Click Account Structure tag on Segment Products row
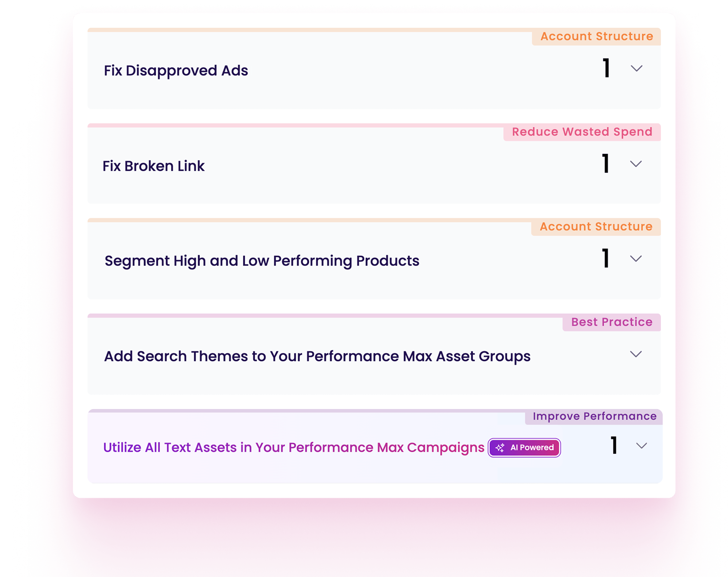 pyautogui.click(x=596, y=227)
